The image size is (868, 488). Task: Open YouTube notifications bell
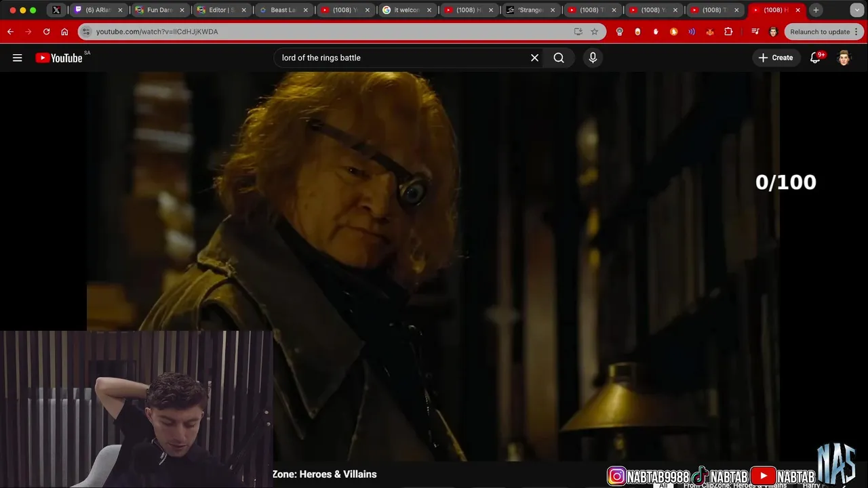pyautogui.click(x=816, y=58)
